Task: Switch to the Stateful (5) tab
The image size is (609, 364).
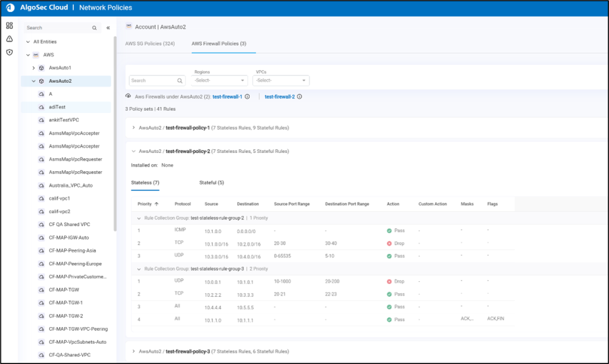Action: click(x=211, y=183)
